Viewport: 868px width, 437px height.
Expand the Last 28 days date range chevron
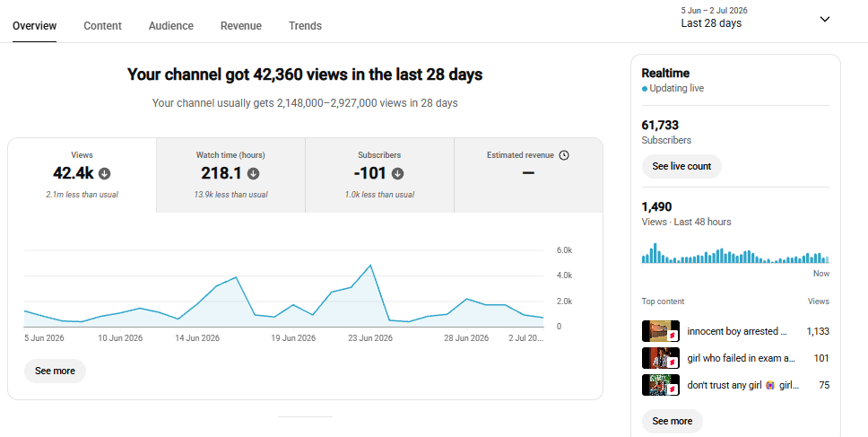(825, 20)
